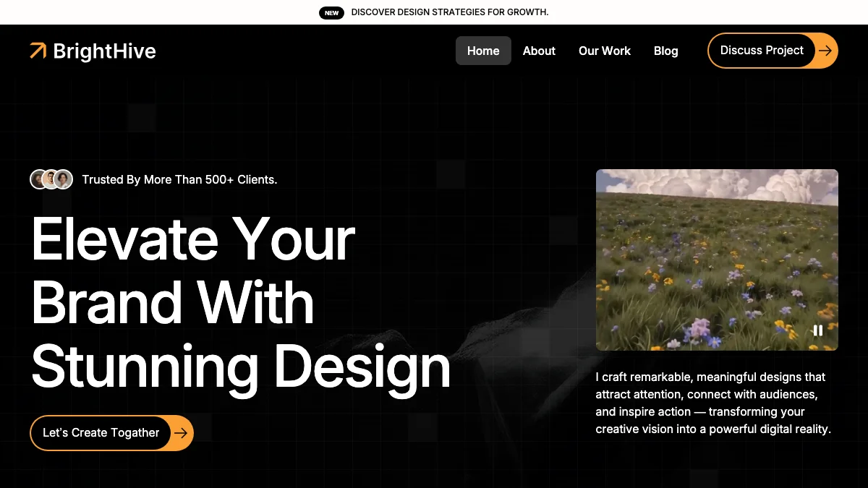Open the Discover Design Strategies announcement
Image resolution: width=868 pixels, height=488 pixels.
[x=450, y=12]
